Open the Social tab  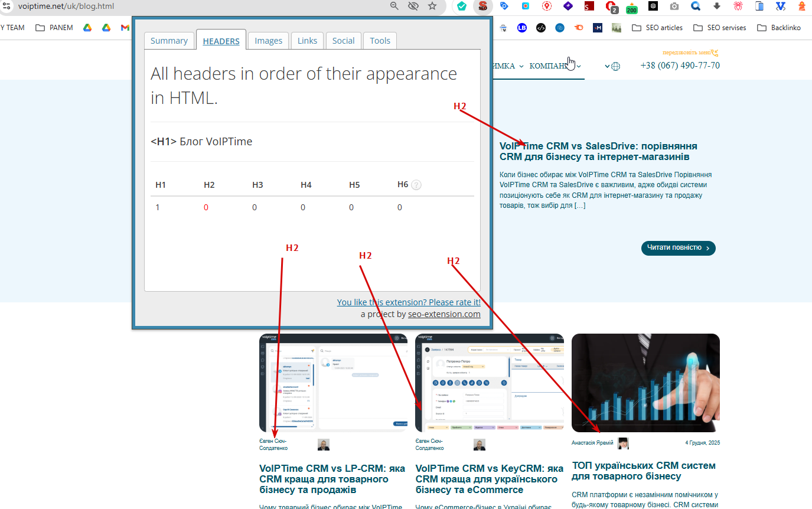[x=343, y=41]
